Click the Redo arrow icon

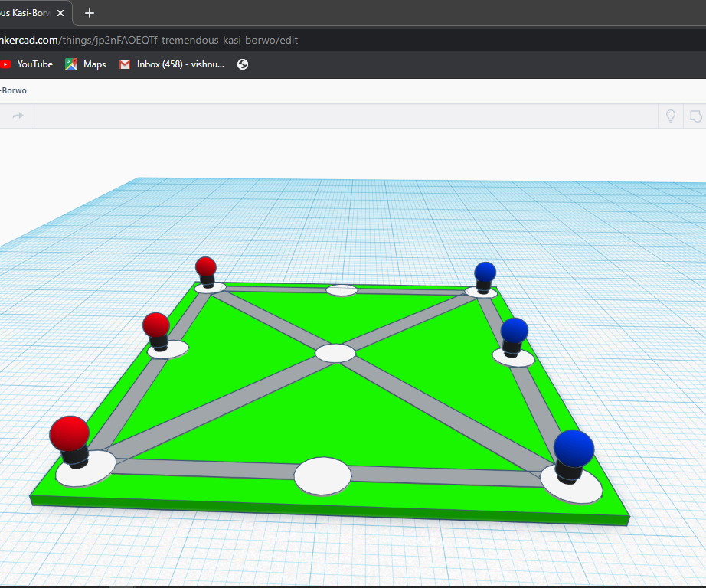pos(15,116)
